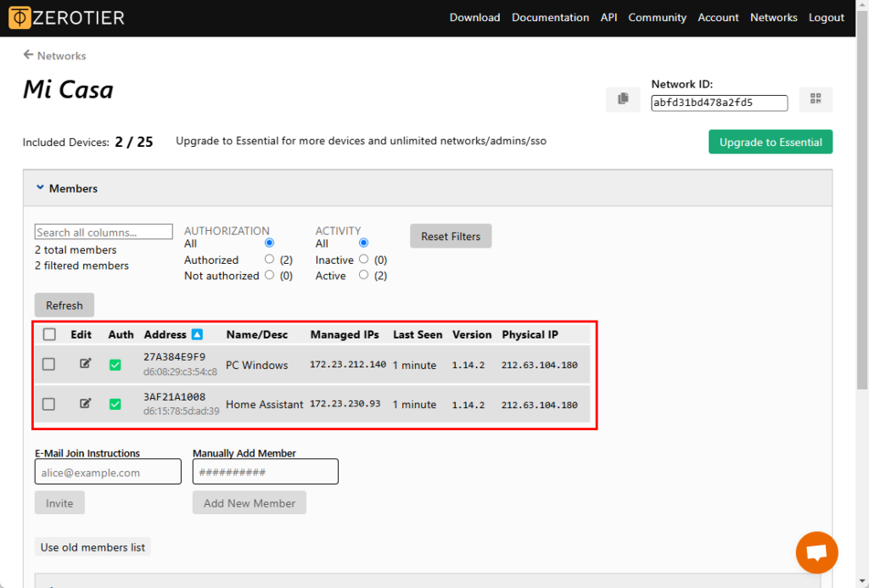The width and height of the screenshot is (869, 588).
Task: Select the Home Assistant row checkbox
Action: [x=49, y=405]
